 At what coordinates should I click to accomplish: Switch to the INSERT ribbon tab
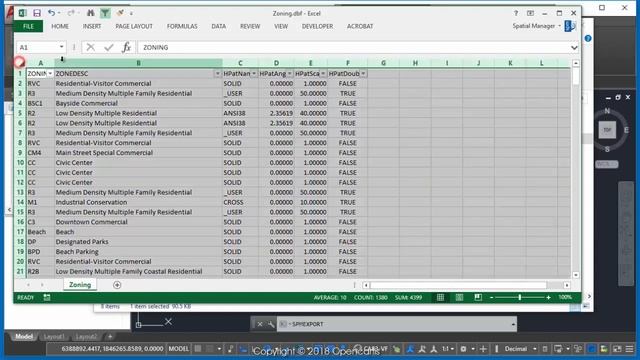pos(92,26)
